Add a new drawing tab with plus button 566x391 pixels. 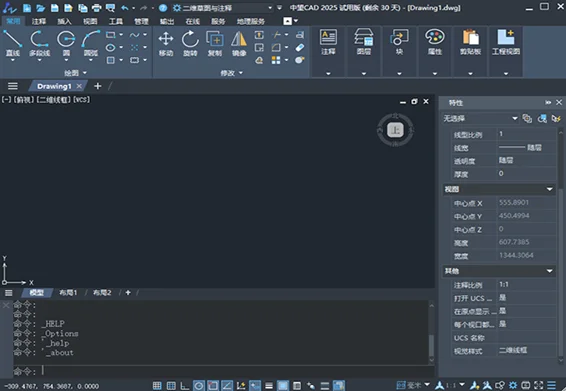click(97, 86)
